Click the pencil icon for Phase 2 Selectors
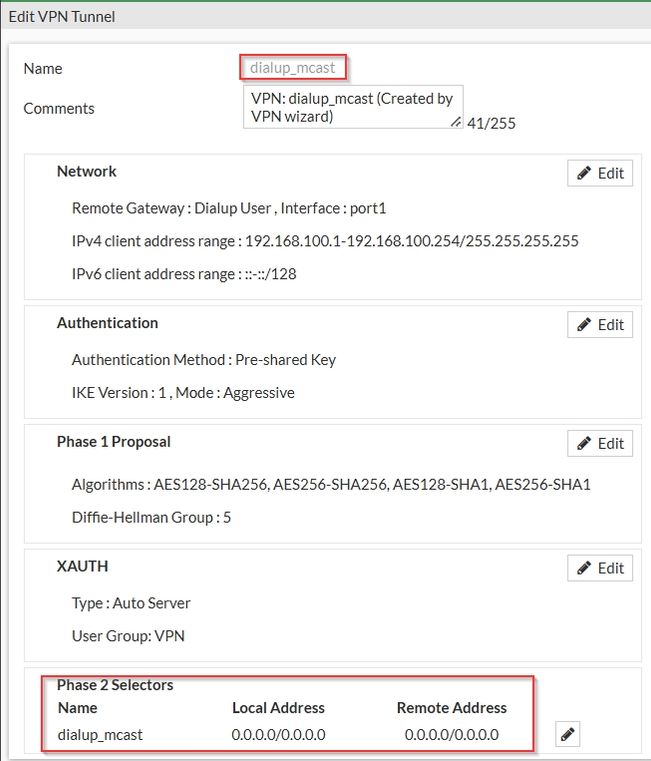This screenshot has width=651, height=761. [568, 735]
